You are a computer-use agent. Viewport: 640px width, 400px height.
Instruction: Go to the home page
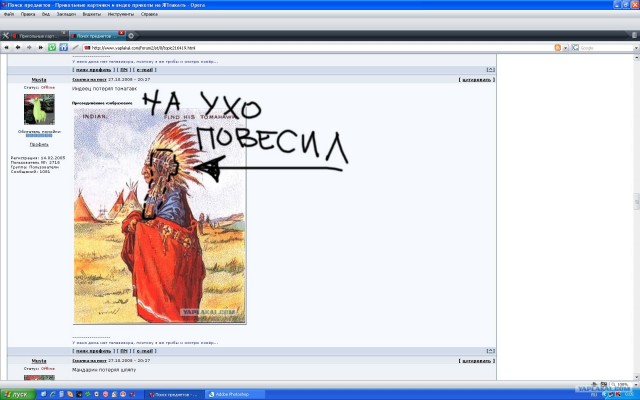pos(63,48)
